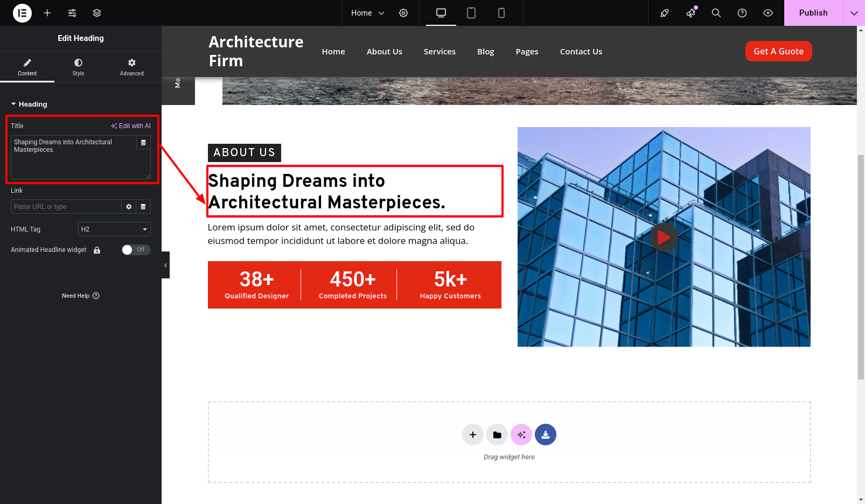Toggle Animated Headline widget switch

pos(136,250)
